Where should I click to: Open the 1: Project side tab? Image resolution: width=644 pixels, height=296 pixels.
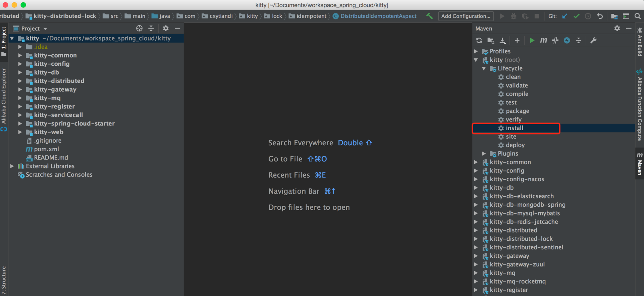pos(4,42)
